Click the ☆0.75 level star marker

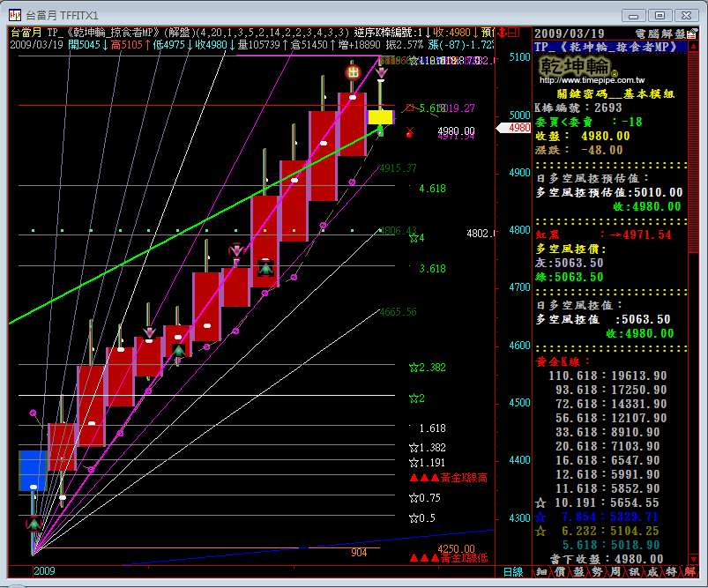tap(414, 498)
